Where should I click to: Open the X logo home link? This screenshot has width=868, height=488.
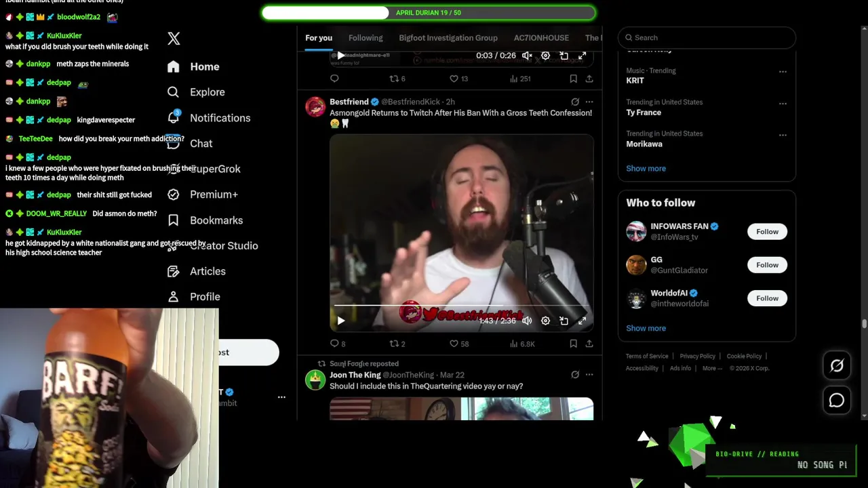pyautogui.click(x=174, y=39)
